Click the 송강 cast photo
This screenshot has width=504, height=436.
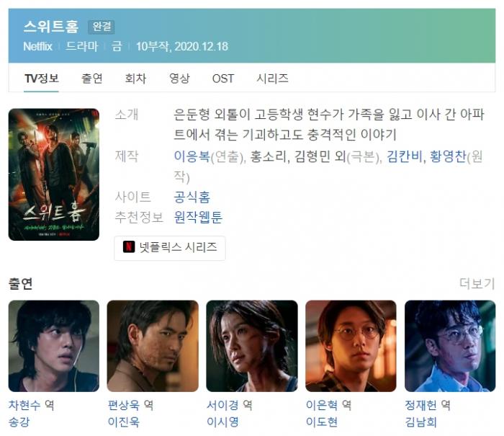54,346
